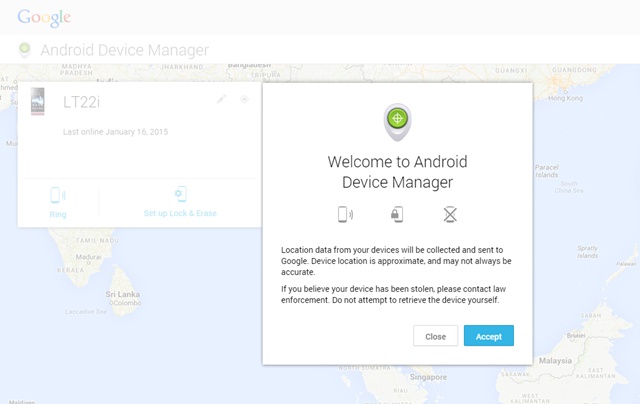This screenshot has height=404, width=640.
Task: Click the Set up Lock & Erase icon
Action: [x=180, y=194]
